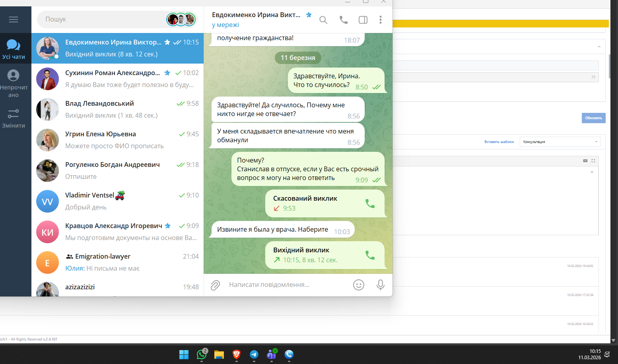The image size is (618, 364).
Task: Open File Explorer from the taskbar
Action: [219, 354]
